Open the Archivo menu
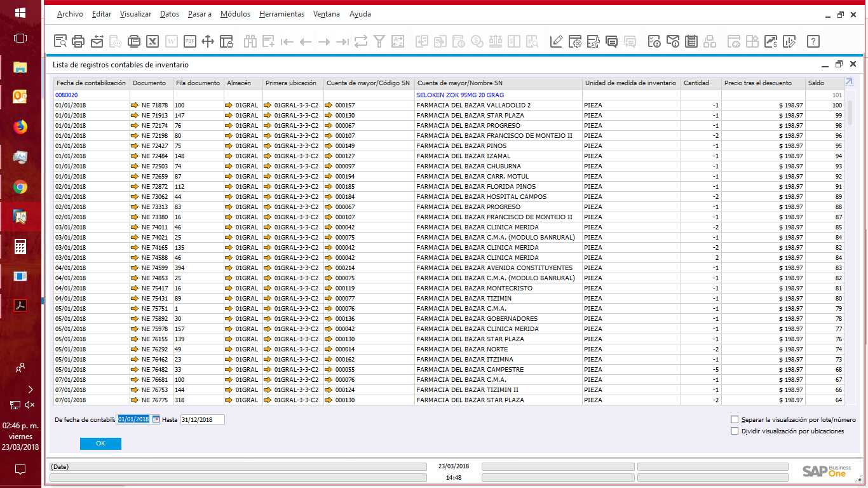This screenshot has width=868, height=488. (70, 14)
